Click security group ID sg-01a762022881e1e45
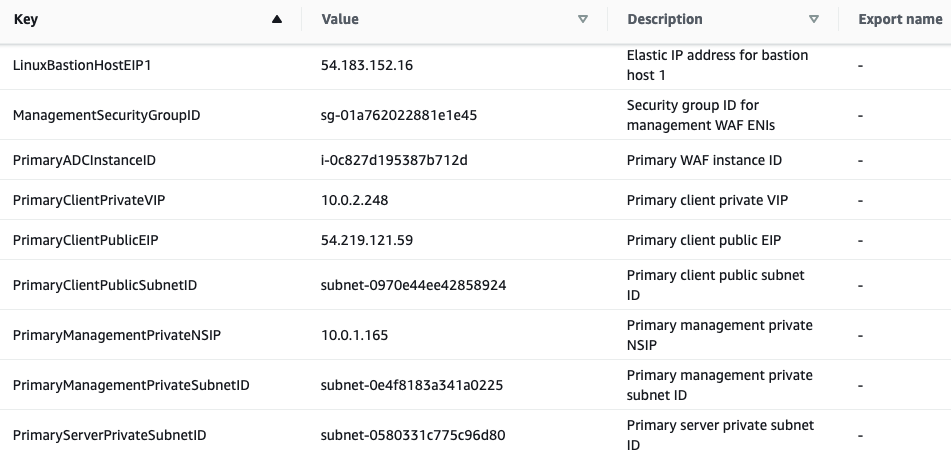Viewport: 951px width, 457px height. (x=399, y=115)
